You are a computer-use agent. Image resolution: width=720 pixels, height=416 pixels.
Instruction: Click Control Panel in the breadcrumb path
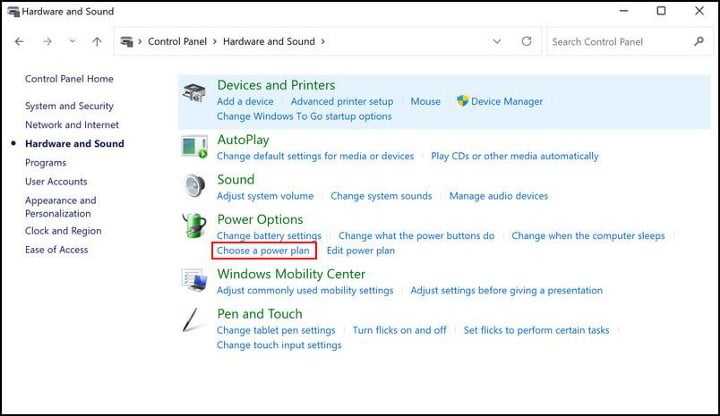[x=177, y=41]
